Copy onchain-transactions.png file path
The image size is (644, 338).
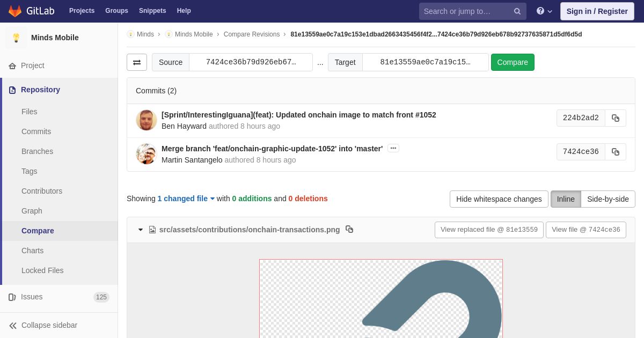point(349,229)
